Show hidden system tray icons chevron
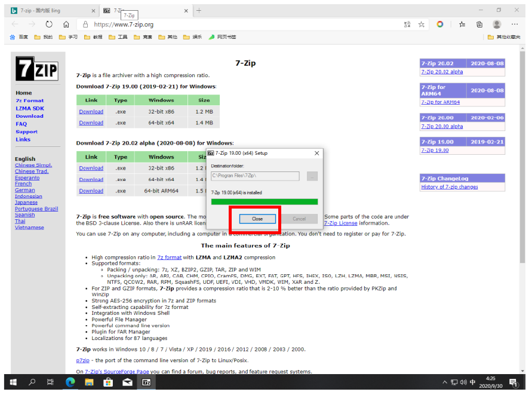 click(x=445, y=382)
